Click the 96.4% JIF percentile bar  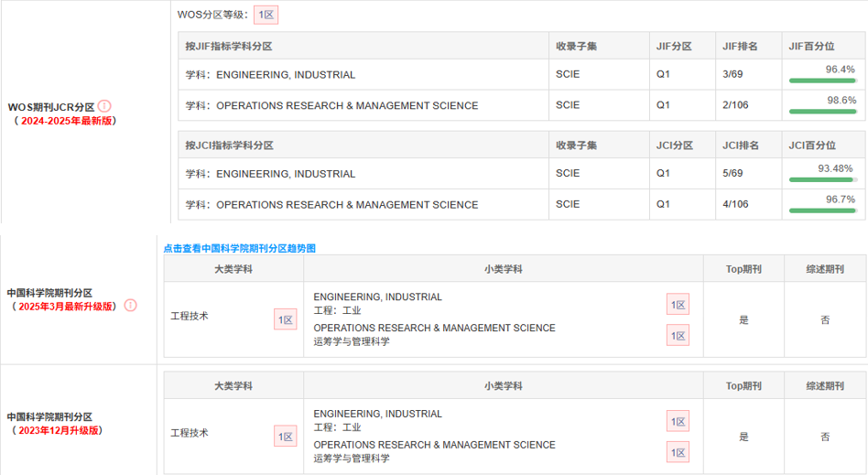point(822,81)
